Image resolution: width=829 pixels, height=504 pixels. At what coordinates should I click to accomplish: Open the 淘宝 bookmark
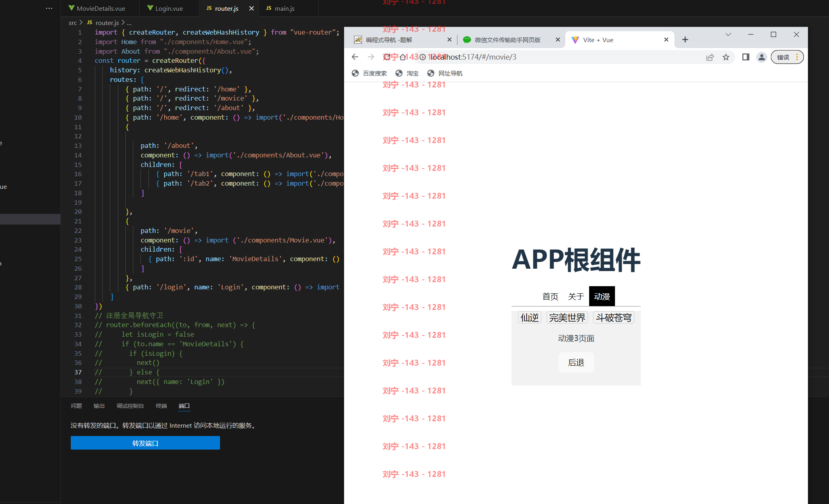pyautogui.click(x=407, y=73)
